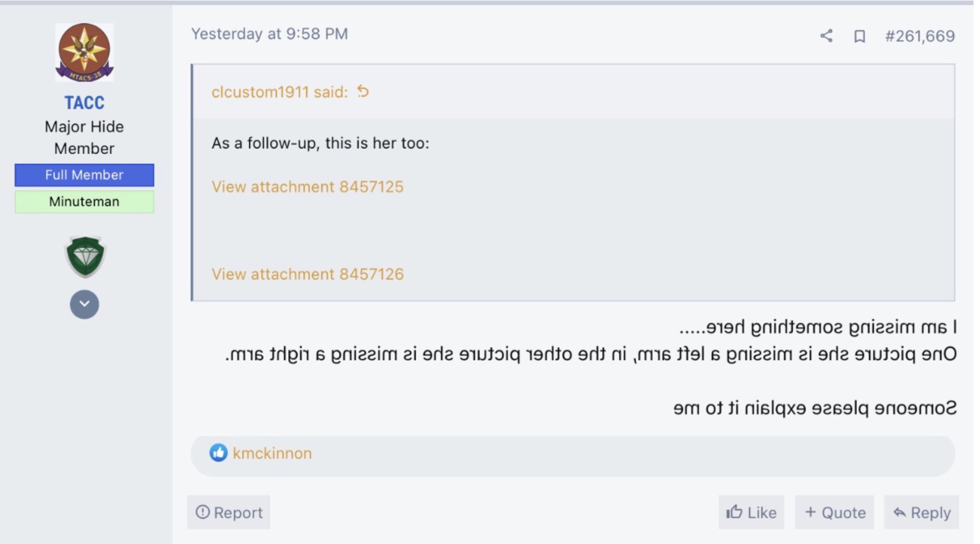980x544 pixels.
Task: Click the green diamond shield badge
Action: tap(85, 256)
